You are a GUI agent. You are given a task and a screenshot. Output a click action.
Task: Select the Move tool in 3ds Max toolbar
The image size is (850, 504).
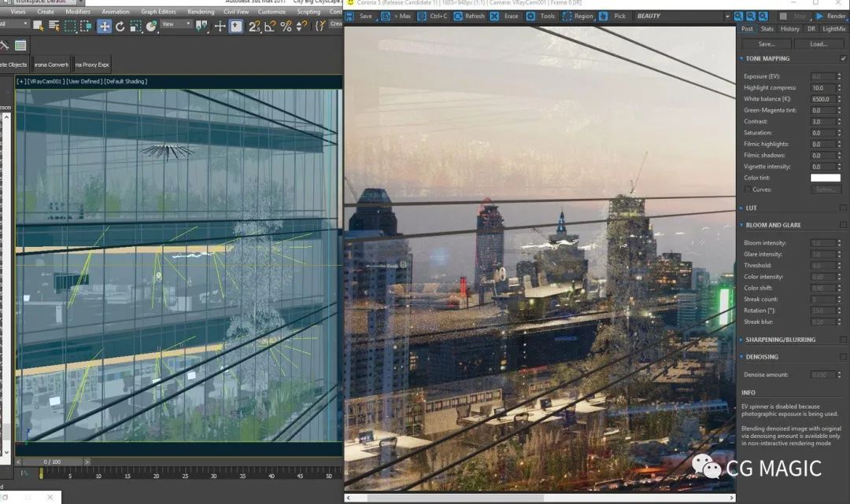pos(104,26)
